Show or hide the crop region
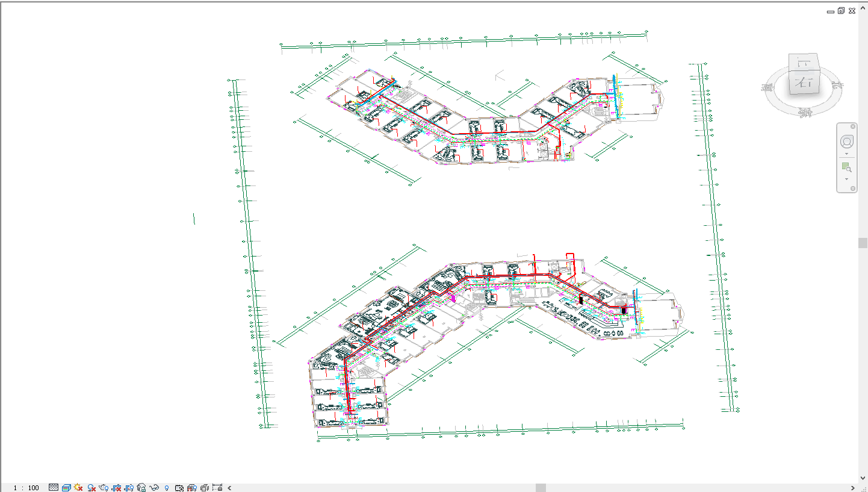Screen dimensions: 868x492 129,488
